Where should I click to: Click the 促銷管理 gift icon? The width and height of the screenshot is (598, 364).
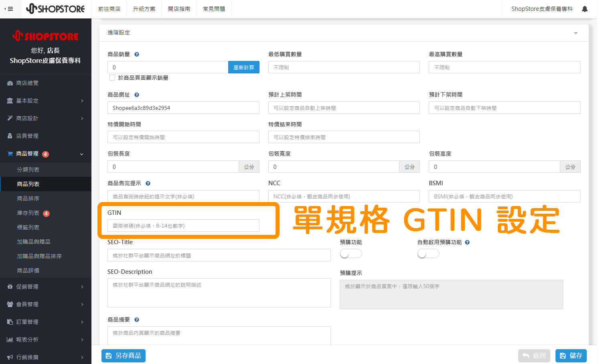click(10, 287)
